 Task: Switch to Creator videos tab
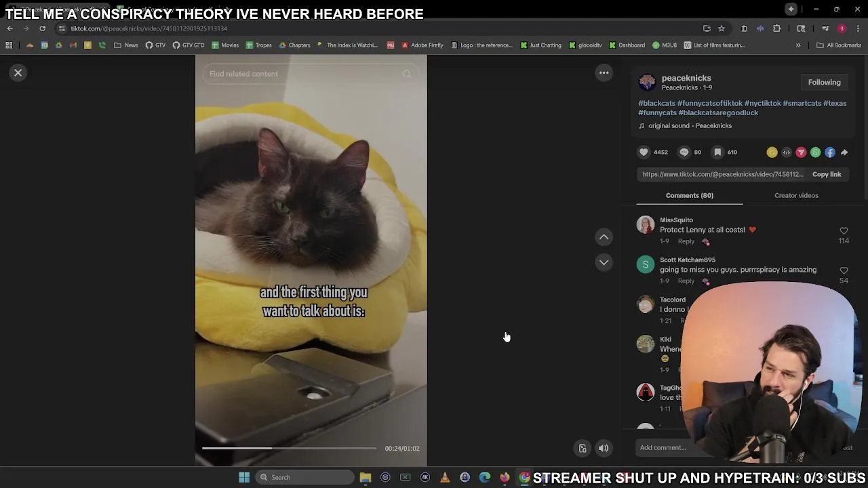pos(796,195)
